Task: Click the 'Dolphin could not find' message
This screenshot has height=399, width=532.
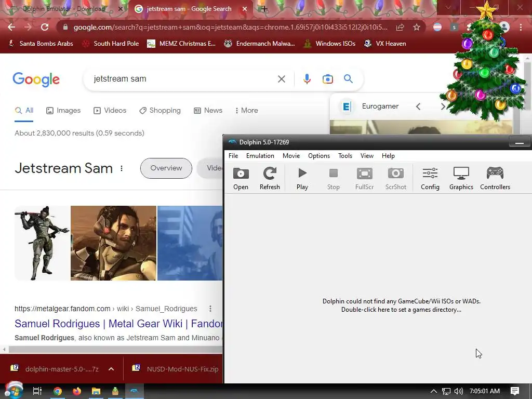Action: click(402, 305)
